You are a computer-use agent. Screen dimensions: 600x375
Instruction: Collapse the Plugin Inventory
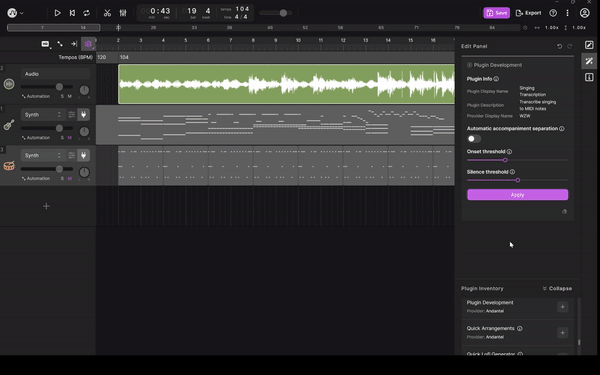tap(557, 289)
